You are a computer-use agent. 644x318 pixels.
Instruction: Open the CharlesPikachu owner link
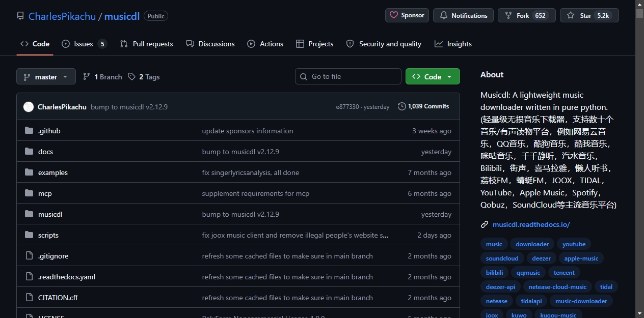click(x=62, y=16)
